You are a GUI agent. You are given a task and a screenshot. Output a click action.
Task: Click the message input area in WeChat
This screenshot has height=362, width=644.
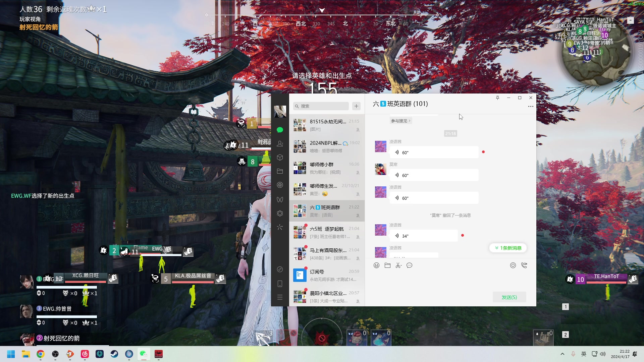[x=450, y=280]
